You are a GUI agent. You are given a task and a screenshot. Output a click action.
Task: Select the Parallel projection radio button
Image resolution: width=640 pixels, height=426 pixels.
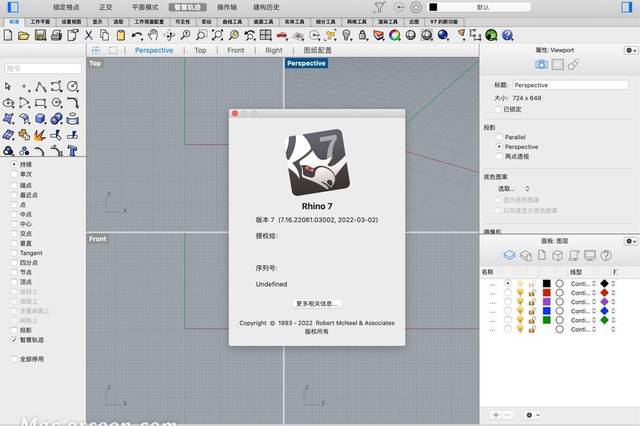point(499,137)
